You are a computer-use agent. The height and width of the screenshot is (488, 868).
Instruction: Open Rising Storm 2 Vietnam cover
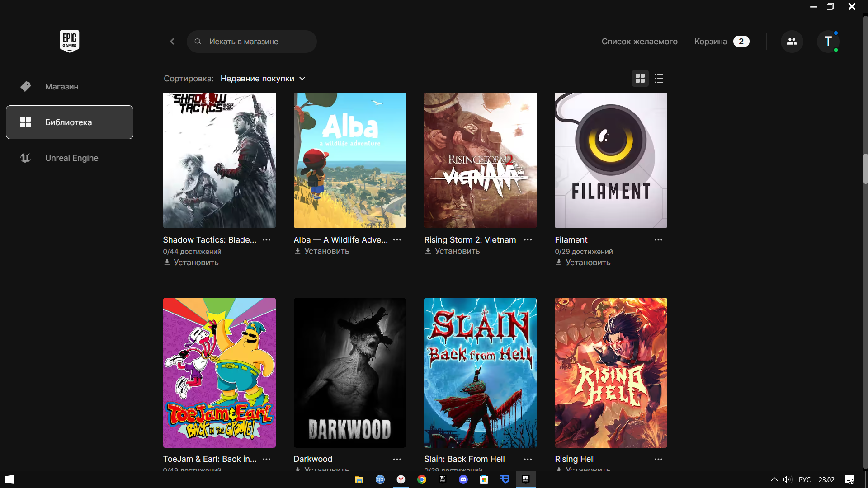click(x=480, y=160)
